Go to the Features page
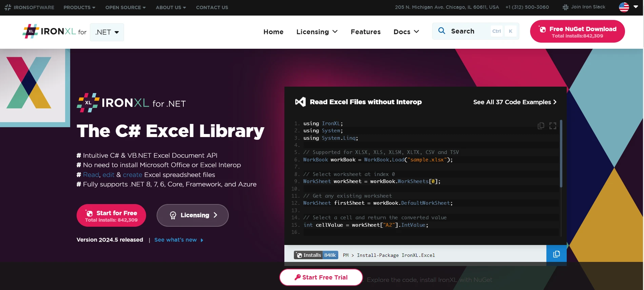 tap(365, 32)
